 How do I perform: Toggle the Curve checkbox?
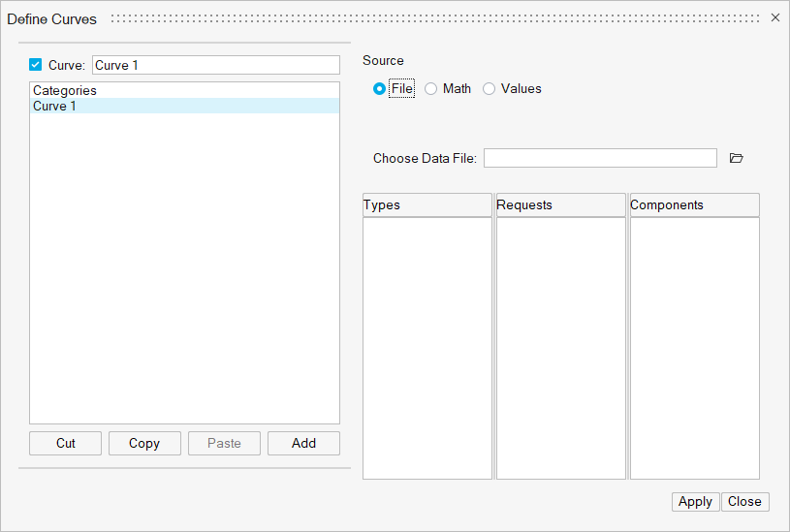pos(36,65)
